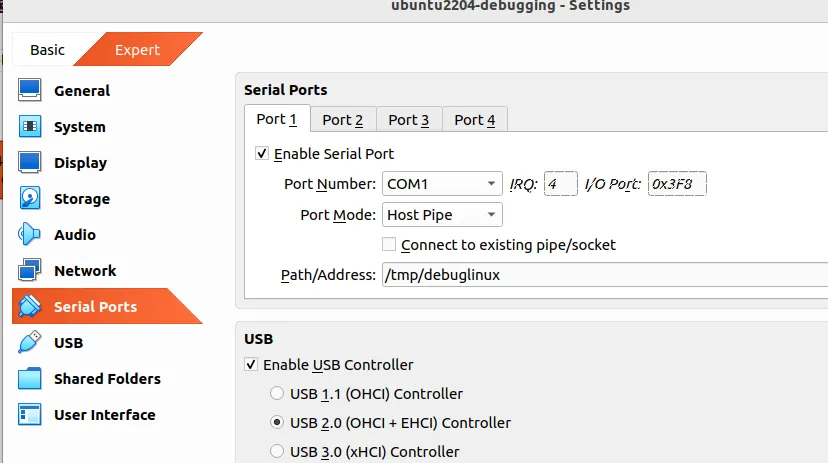
Task: Click the Path/Address text field
Action: [600, 275]
